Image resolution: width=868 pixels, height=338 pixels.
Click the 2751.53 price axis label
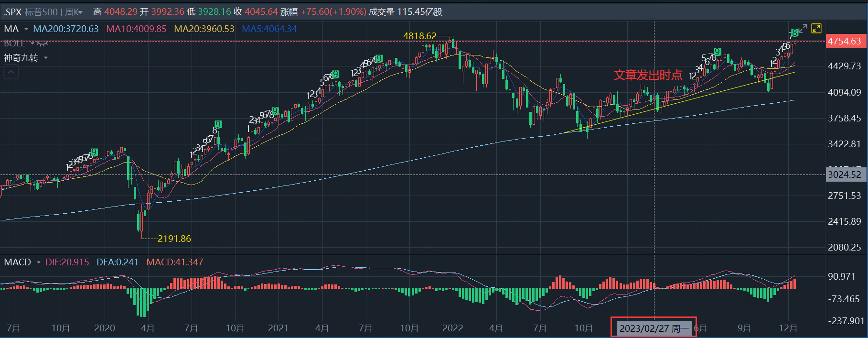pyautogui.click(x=845, y=196)
